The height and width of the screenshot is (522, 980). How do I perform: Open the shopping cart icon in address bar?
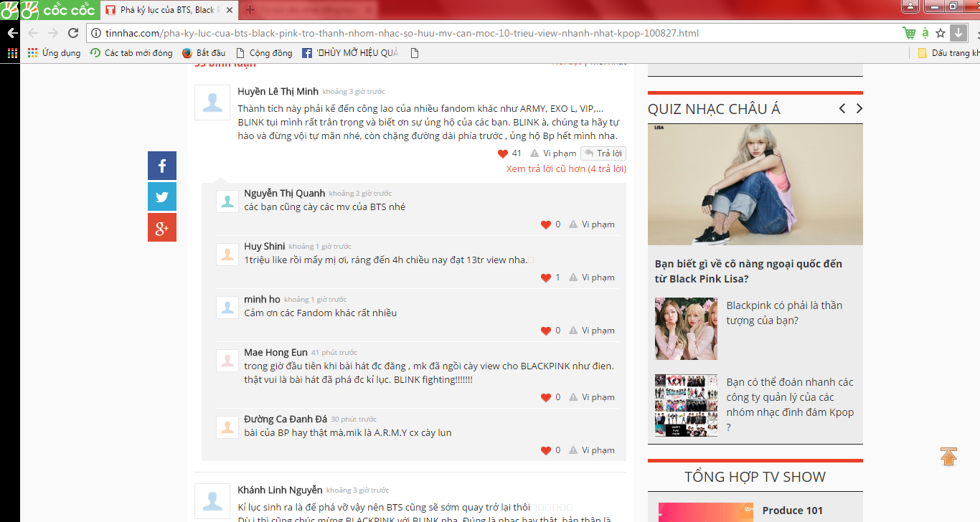coord(909,33)
